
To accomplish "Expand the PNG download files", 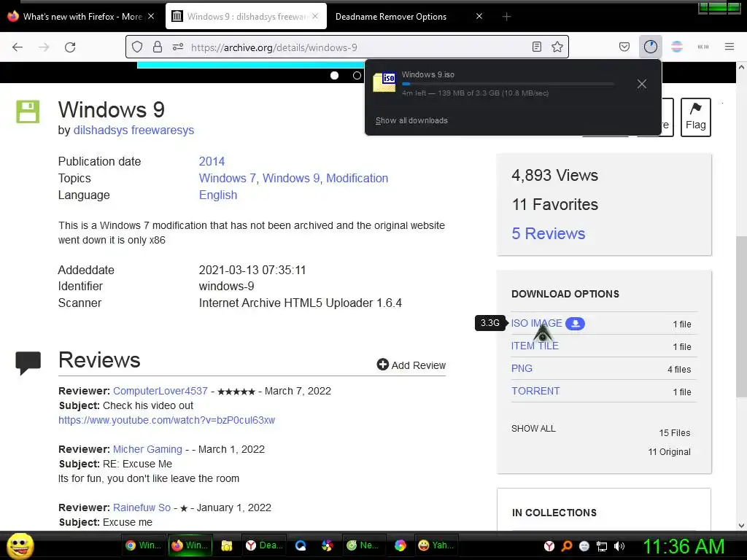I will [x=522, y=368].
